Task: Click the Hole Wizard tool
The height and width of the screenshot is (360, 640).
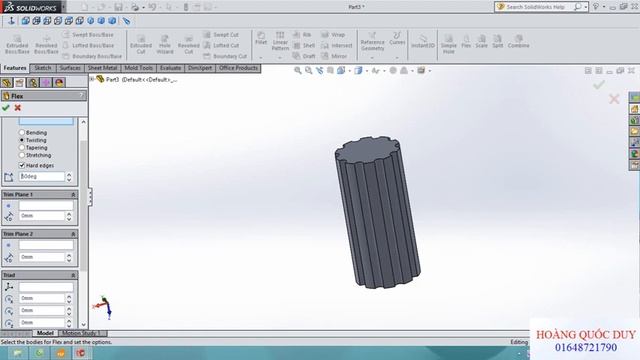Action: click(x=165, y=44)
